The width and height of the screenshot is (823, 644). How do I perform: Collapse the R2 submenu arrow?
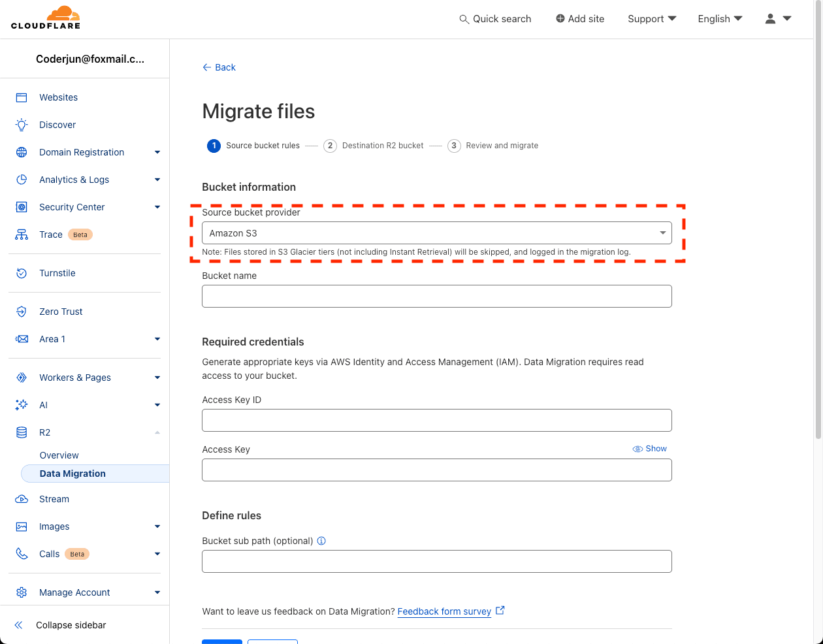pyautogui.click(x=157, y=432)
